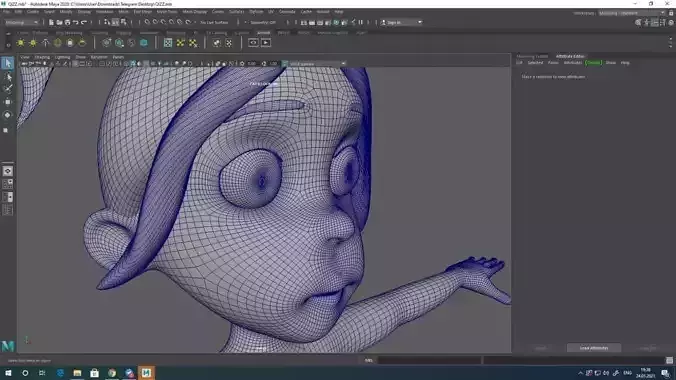Switch to single perspective view layout
The width and height of the screenshot is (676, 380).
(8, 171)
